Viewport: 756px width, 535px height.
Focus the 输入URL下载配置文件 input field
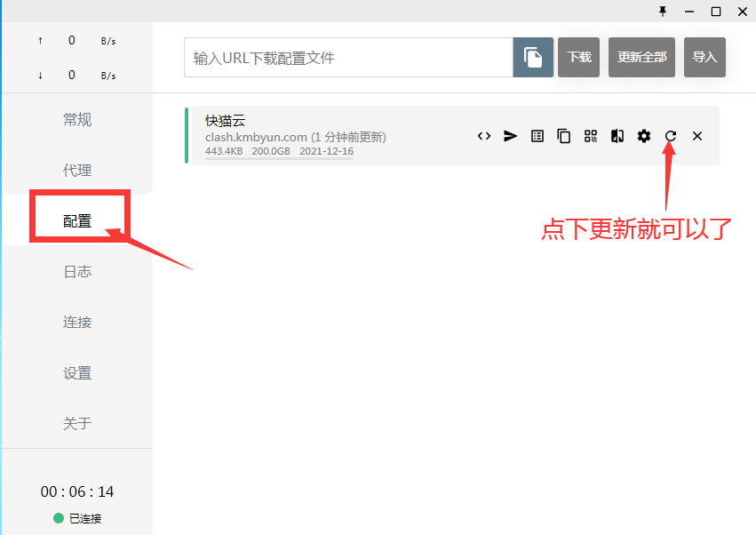pyautogui.click(x=348, y=58)
